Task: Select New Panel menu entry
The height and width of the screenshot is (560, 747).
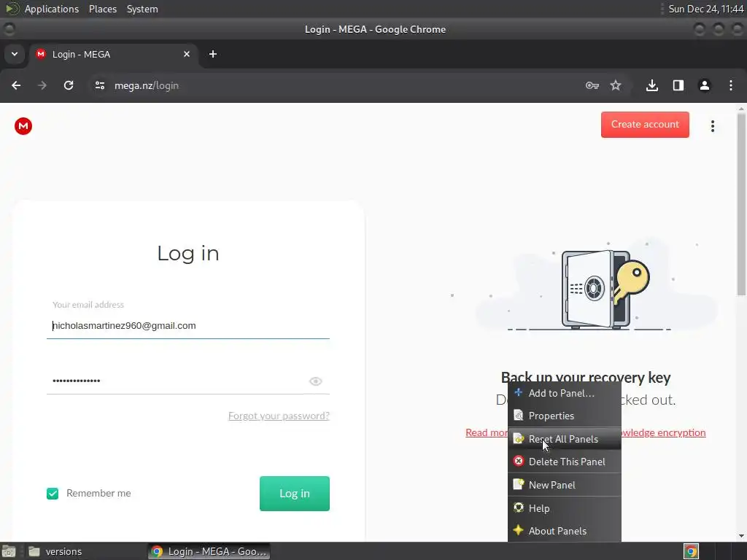Action: tap(565, 485)
